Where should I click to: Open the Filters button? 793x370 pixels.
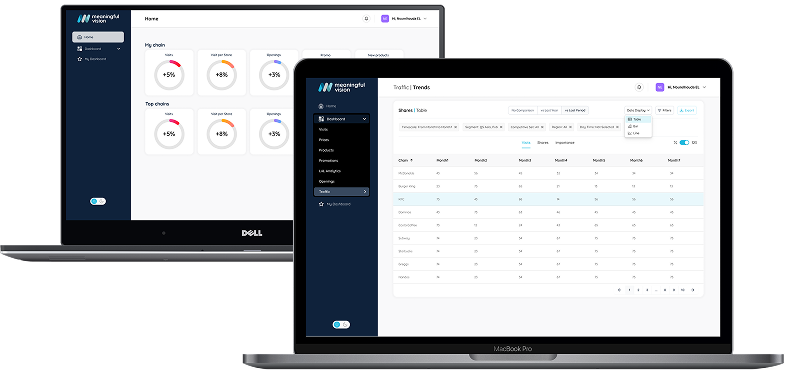tap(665, 110)
